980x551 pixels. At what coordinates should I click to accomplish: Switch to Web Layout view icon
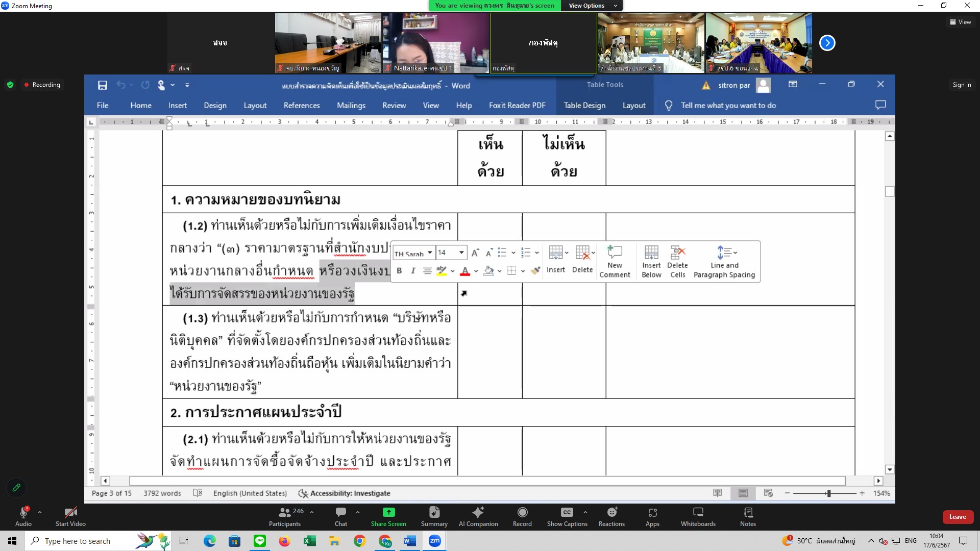[768, 493]
